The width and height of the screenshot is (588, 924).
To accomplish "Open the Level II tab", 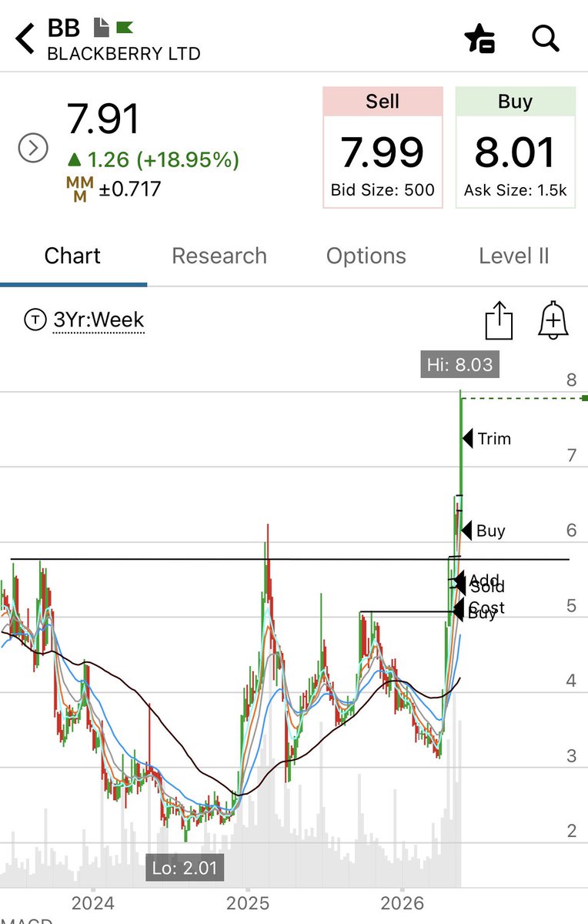I will pos(514,256).
